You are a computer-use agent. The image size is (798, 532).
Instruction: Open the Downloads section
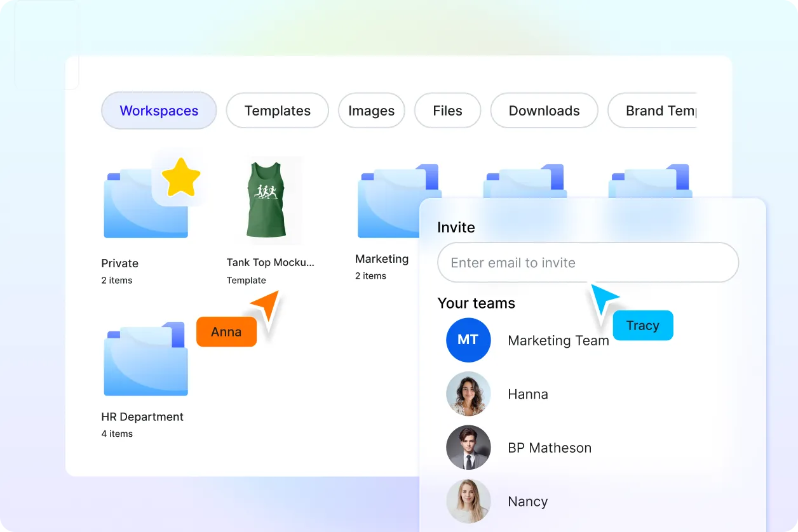544,110
